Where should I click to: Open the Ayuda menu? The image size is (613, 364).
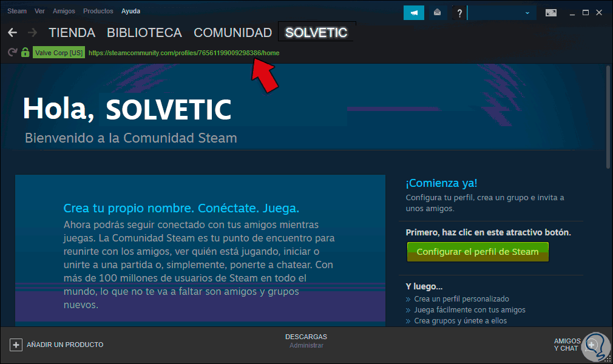pos(130,11)
